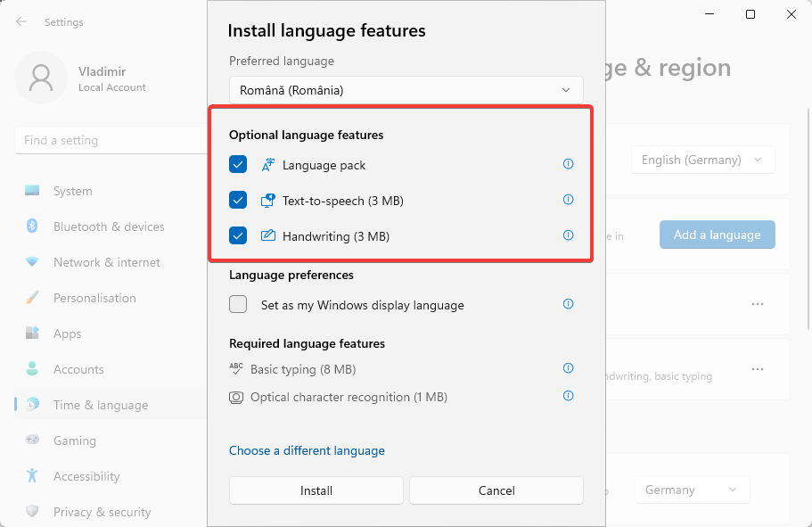The height and width of the screenshot is (527, 812).
Task: Select Personalisation in the sidebar
Action: coord(94,298)
